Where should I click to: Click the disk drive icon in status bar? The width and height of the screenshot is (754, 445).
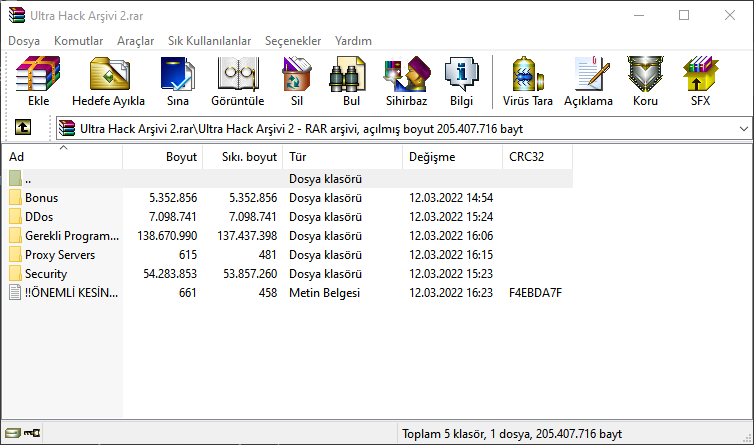pos(13,433)
